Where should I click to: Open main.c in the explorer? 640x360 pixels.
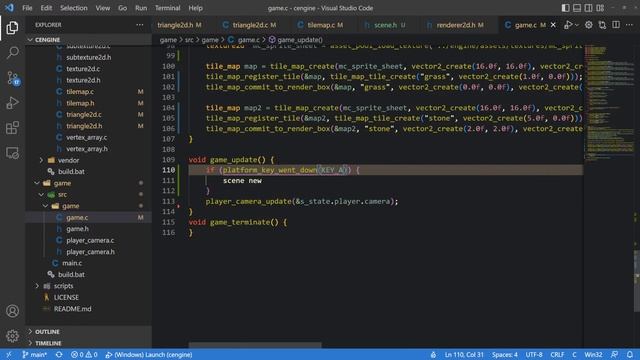pyautogui.click(x=72, y=263)
